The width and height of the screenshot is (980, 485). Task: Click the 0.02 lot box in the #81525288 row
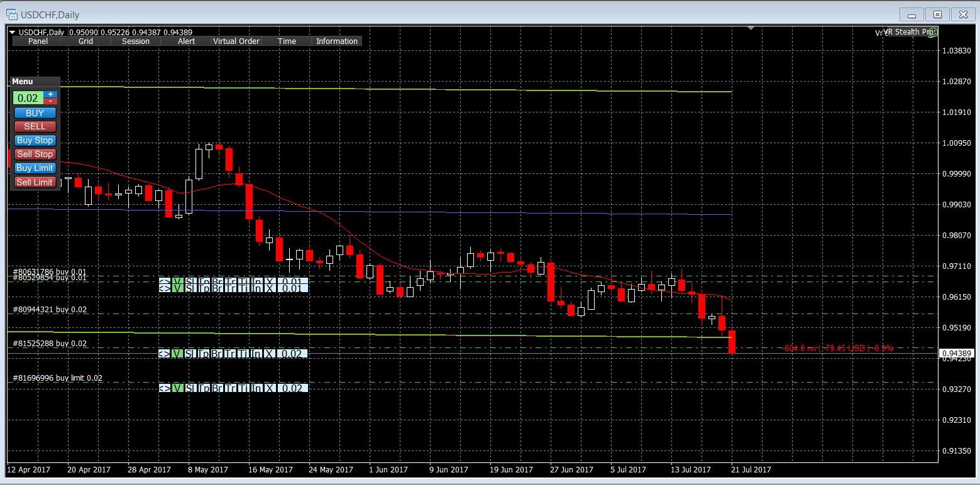pos(292,354)
